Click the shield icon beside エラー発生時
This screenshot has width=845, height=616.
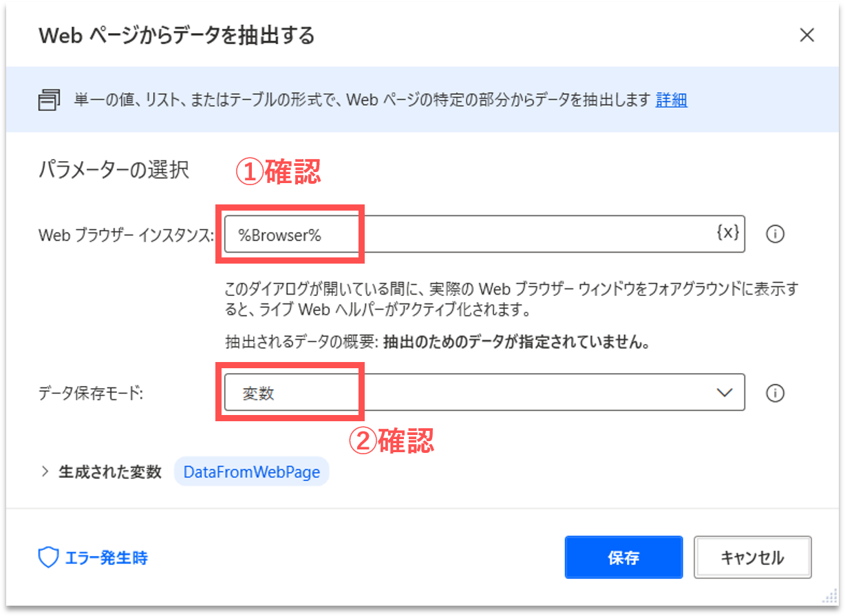pyautogui.click(x=47, y=557)
